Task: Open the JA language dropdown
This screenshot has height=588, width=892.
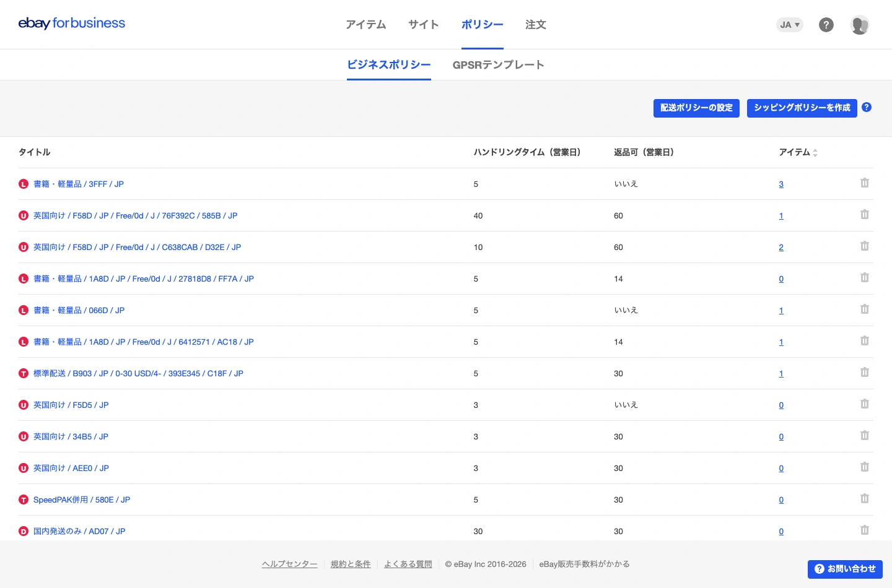Action: pos(790,25)
